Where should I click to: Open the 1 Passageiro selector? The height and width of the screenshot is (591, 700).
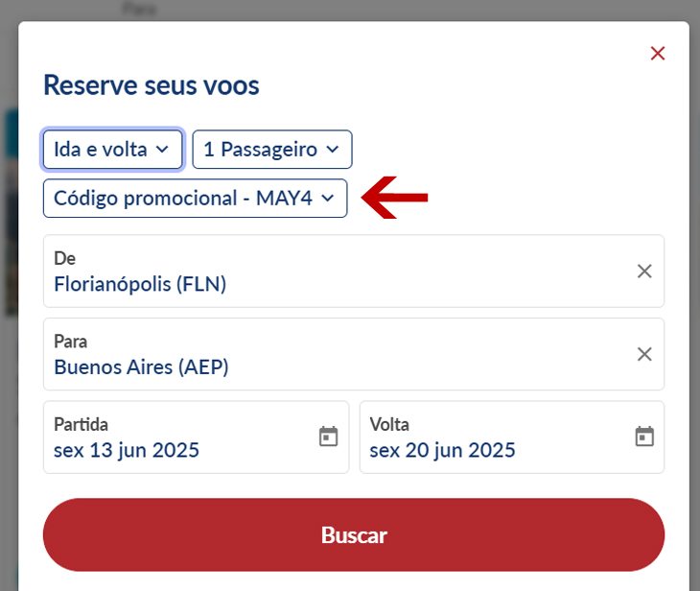pyautogui.click(x=272, y=150)
